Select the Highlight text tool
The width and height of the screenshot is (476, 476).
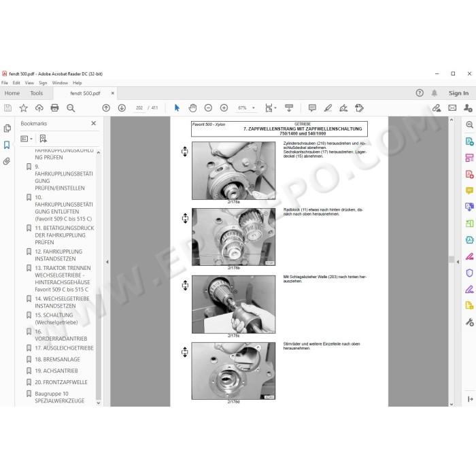tap(328, 107)
